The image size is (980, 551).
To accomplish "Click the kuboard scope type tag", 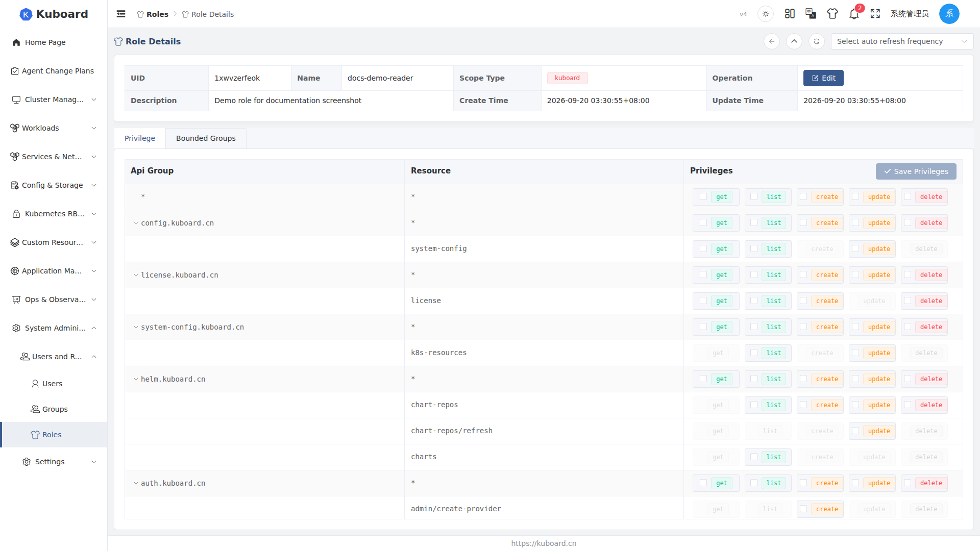I will click(x=567, y=78).
